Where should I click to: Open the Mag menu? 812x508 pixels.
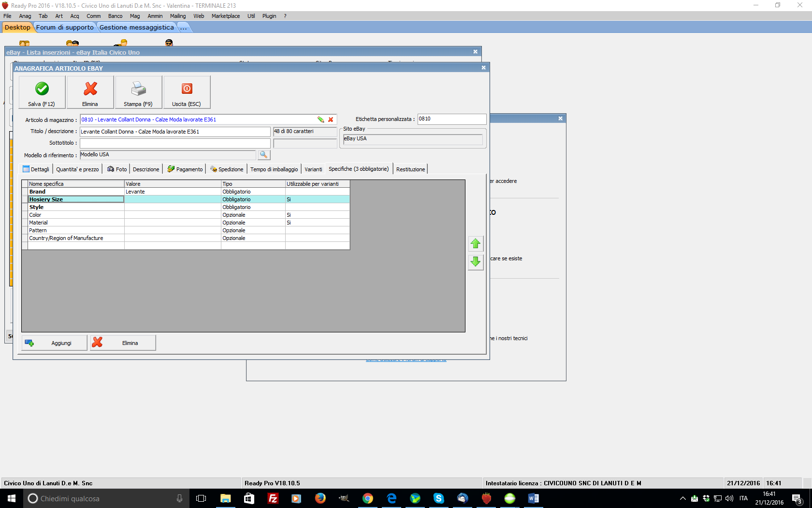(x=135, y=16)
